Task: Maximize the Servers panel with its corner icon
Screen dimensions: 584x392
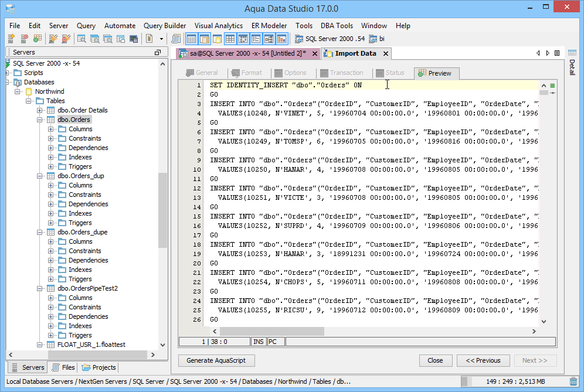Action: click(x=158, y=53)
